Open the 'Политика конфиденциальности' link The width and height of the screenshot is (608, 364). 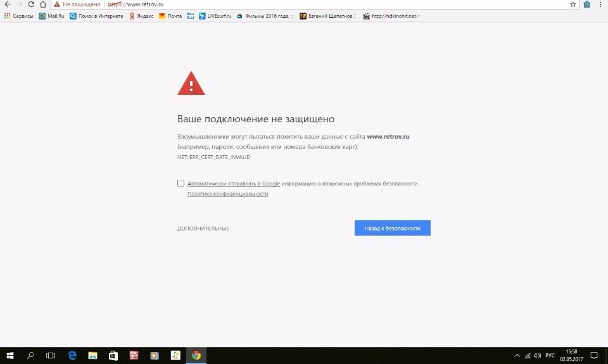(x=227, y=194)
